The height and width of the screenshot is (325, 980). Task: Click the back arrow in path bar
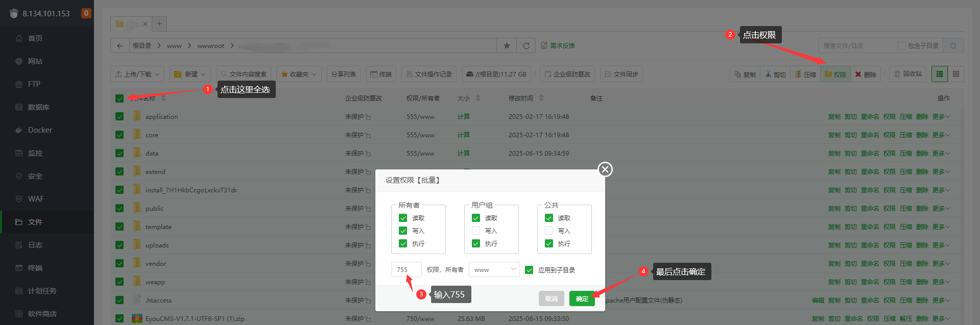point(120,46)
